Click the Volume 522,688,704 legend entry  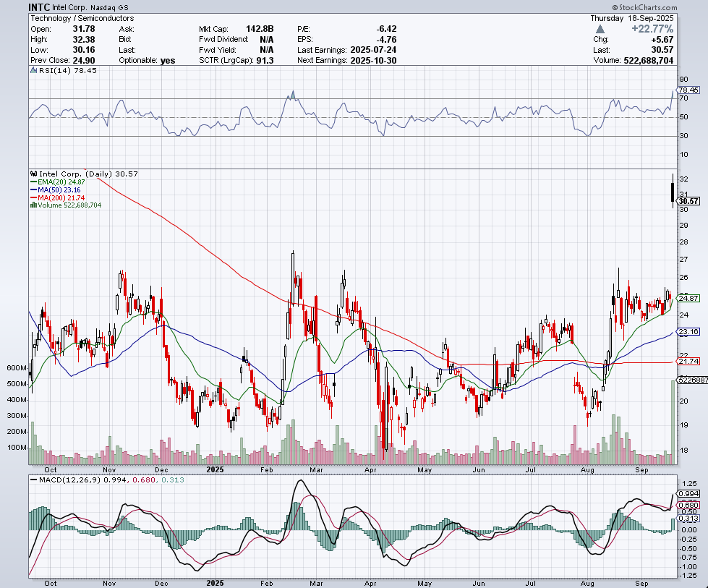[69, 205]
